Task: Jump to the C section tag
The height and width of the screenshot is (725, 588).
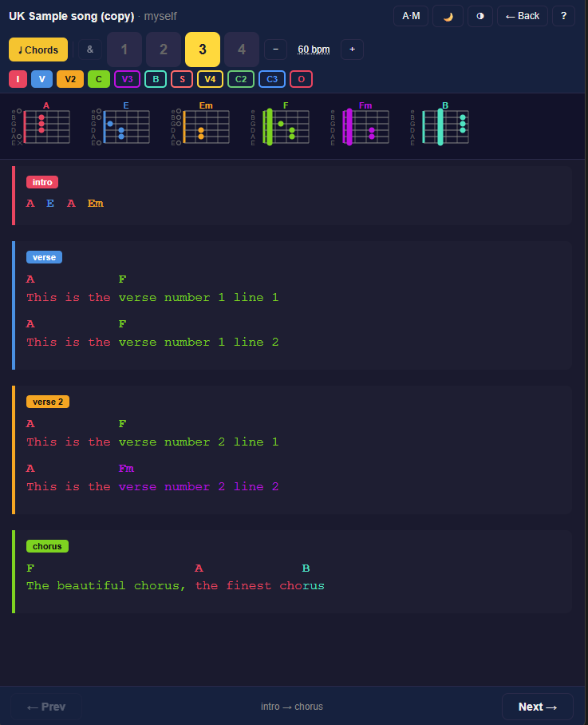Action: [99, 79]
